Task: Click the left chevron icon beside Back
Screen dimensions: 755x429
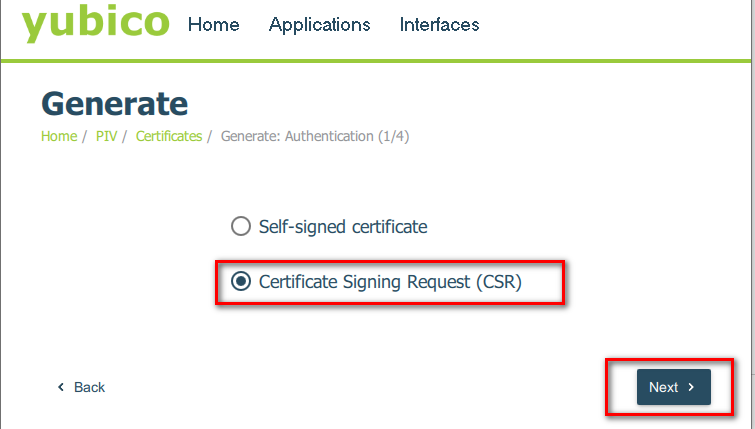Action: [61, 387]
